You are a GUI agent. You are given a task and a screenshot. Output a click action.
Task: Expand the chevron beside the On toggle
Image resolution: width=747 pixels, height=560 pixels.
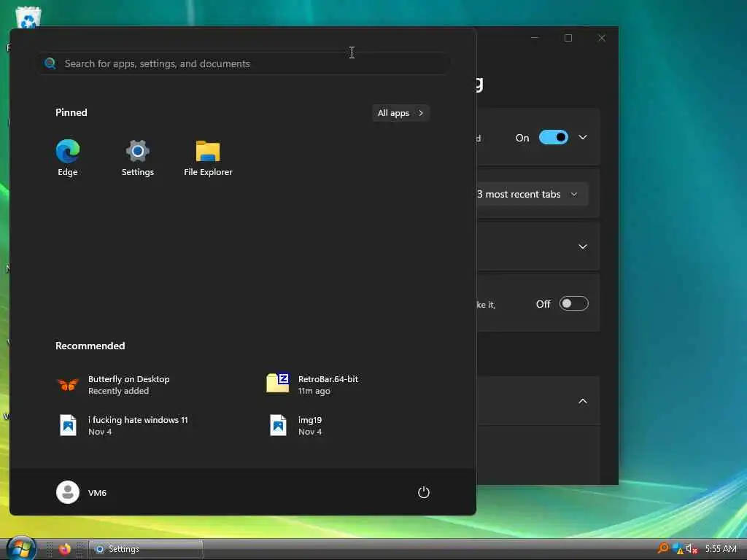[x=583, y=137]
